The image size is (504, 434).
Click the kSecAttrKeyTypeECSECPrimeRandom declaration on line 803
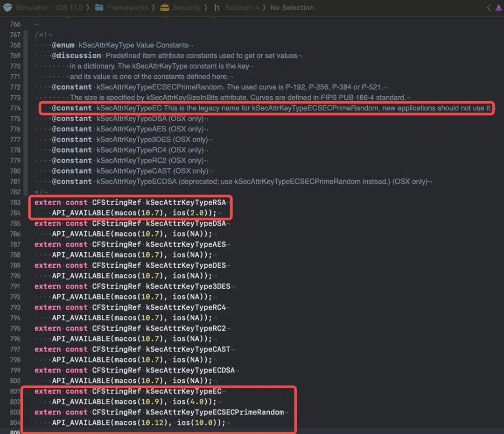point(215,412)
